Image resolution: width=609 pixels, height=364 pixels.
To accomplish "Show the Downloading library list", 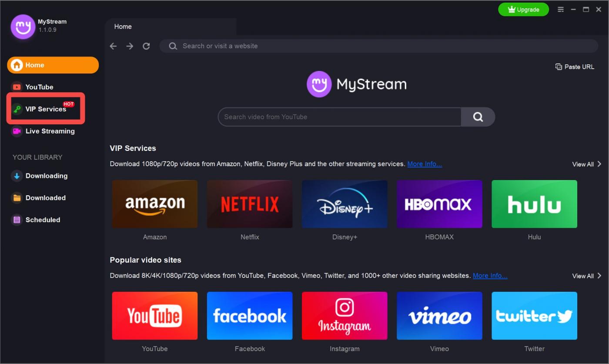I will 46,176.
